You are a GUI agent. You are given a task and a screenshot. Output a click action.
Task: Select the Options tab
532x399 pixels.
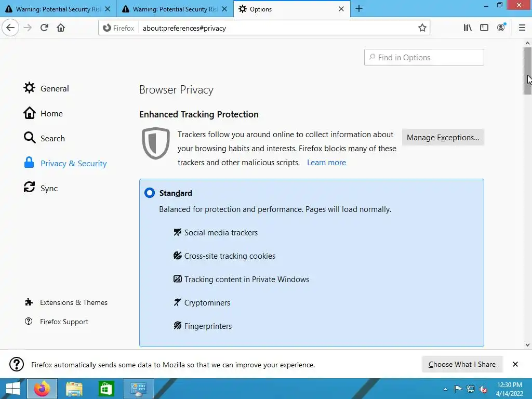point(292,9)
